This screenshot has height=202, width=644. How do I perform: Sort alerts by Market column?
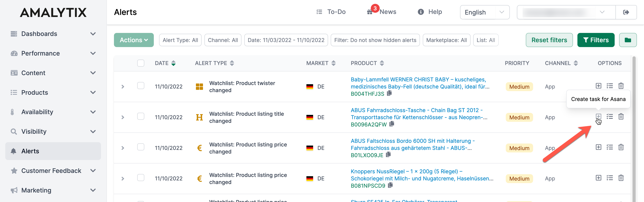[x=334, y=63]
